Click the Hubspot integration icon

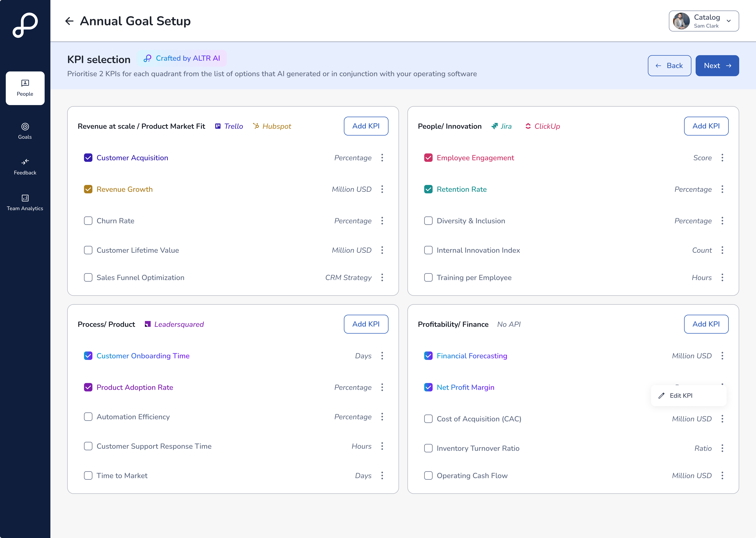click(256, 126)
